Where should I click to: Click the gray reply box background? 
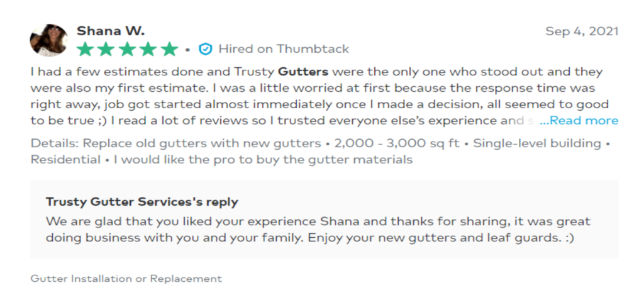pyautogui.click(x=324, y=219)
